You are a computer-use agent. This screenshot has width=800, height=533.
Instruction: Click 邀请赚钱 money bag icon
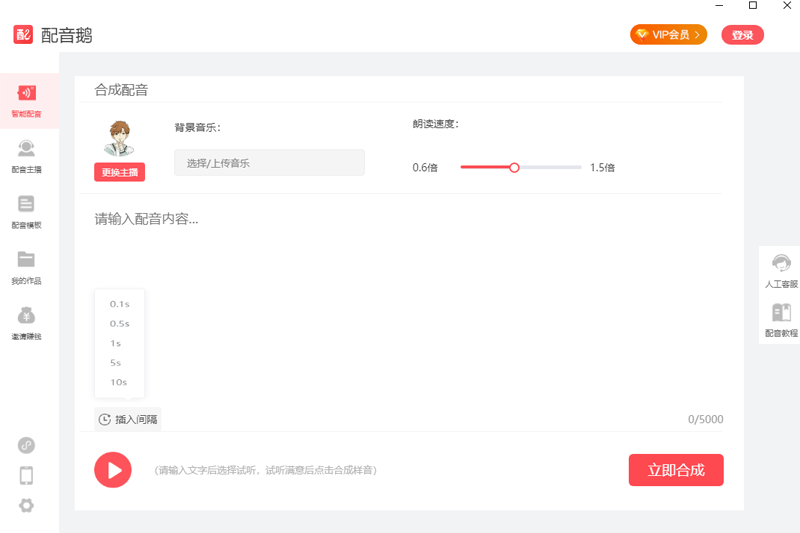[27, 316]
